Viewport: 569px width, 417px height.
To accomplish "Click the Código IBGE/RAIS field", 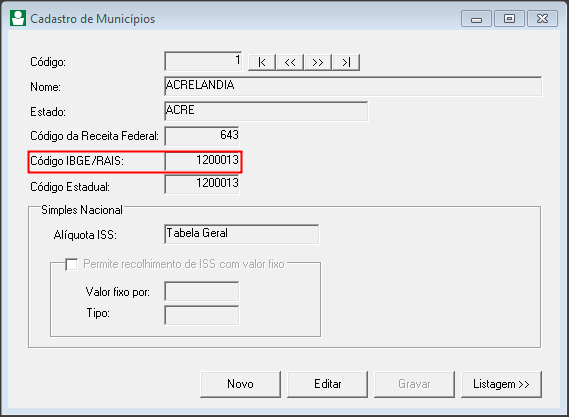I will 202,161.
